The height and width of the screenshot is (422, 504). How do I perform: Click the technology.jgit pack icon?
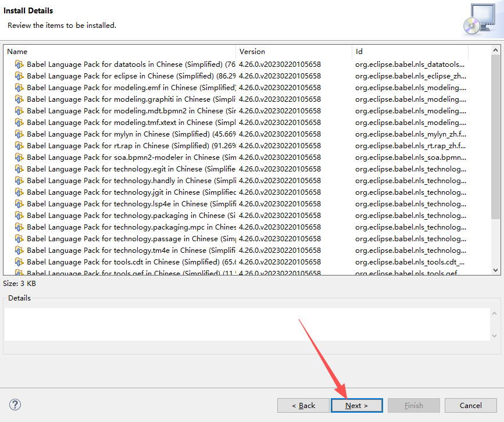click(19, 192)
